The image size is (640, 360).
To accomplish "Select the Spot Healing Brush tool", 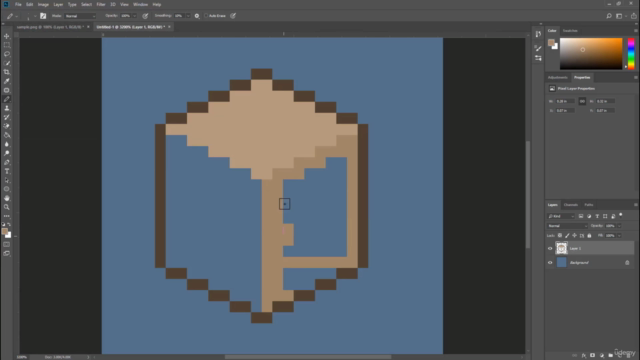I will click(7, 90).
